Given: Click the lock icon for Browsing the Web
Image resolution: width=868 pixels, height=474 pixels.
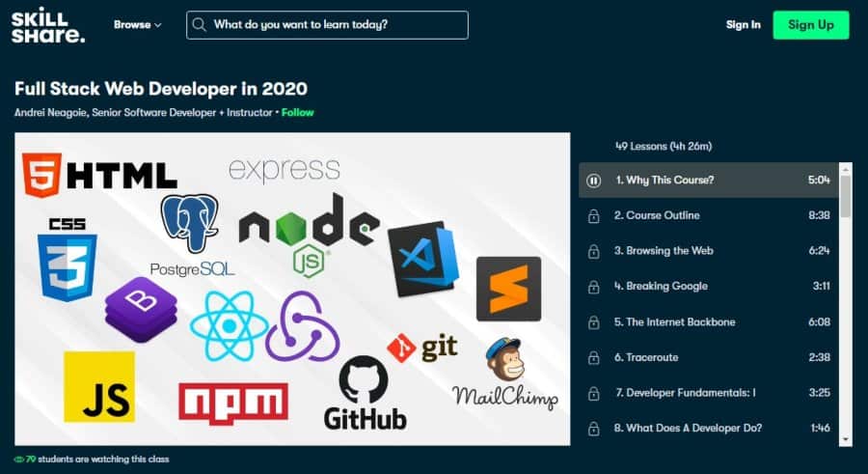Looking at the screenshot, I should click(x=593, y=252).
